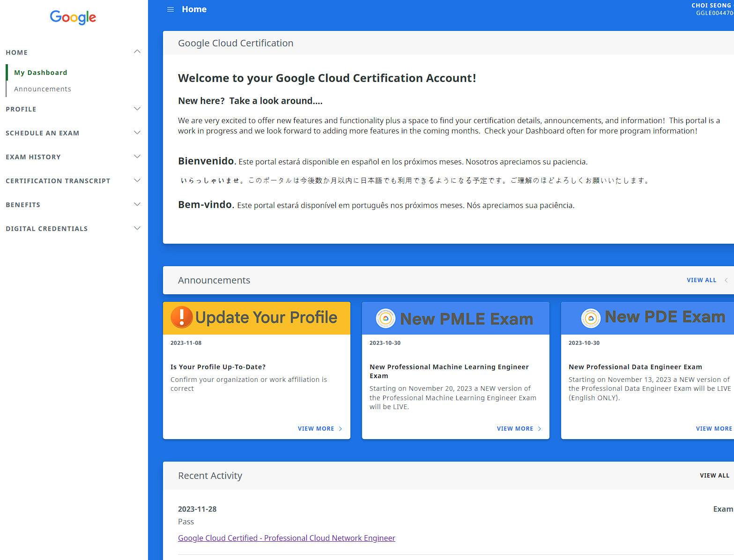The height and width of the screenshot is (560, 734).
Task: Click VIEW MORE on PMLE exam card
Action: (515, 429)
